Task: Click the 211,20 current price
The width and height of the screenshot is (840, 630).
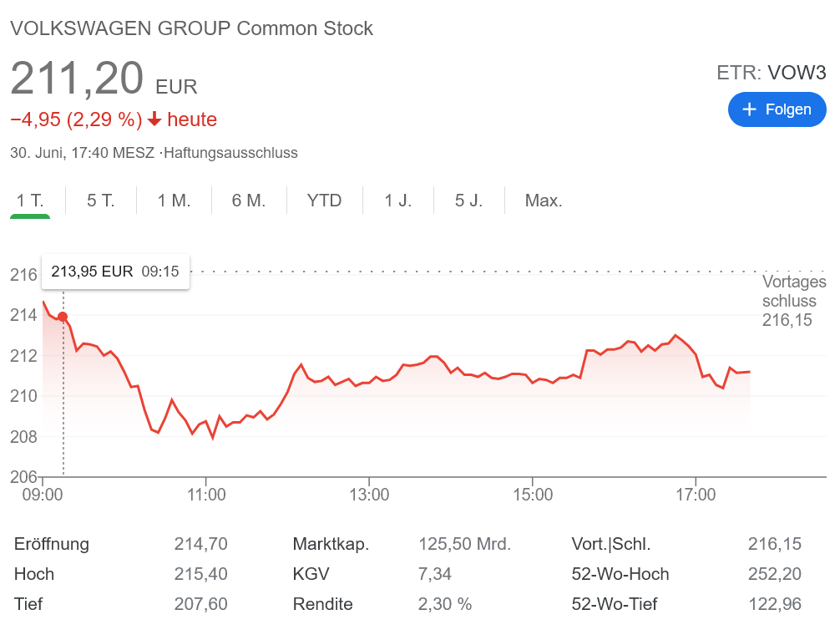Action: [x=77, y=79]
